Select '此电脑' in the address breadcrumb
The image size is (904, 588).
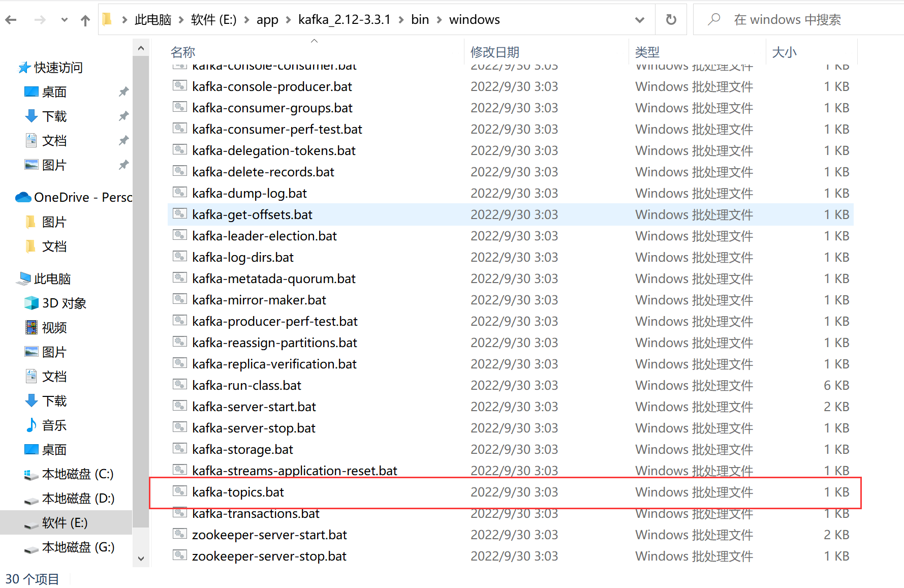click(152, 20)
